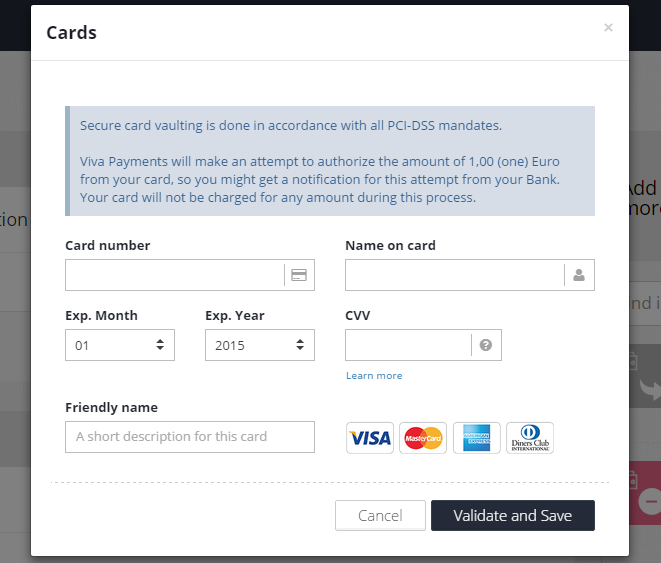
Task: Click the Diners Club International logo
Action: (x=530, y=438)
